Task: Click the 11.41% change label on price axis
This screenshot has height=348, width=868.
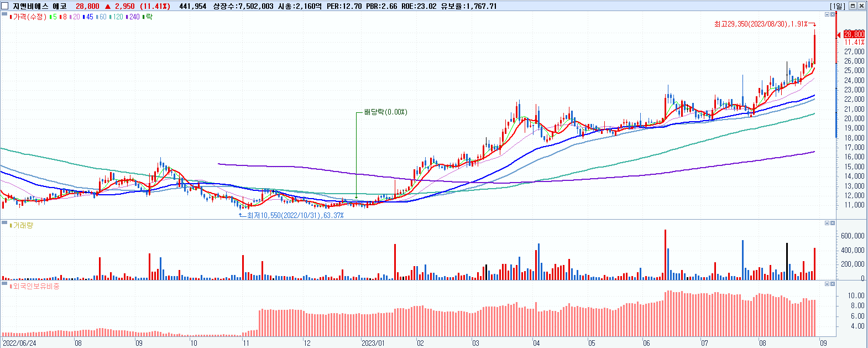Action: click(854, 42)
